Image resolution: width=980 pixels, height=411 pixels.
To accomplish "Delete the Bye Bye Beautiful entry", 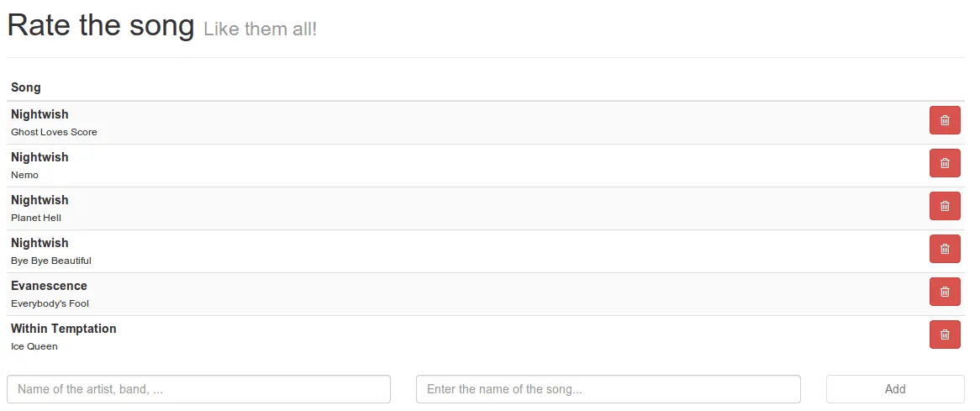I will coord(945,249).
